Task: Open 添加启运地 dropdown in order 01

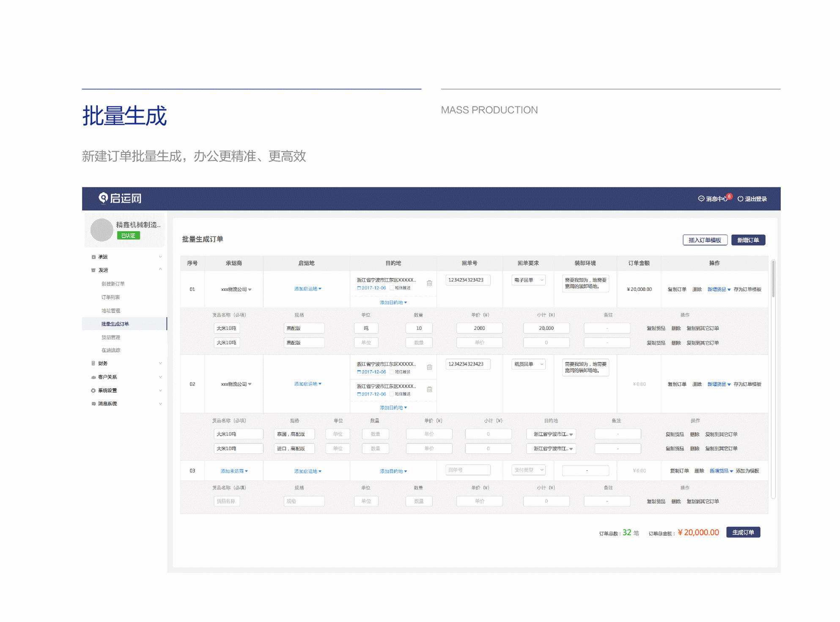Action: (308, 289)
